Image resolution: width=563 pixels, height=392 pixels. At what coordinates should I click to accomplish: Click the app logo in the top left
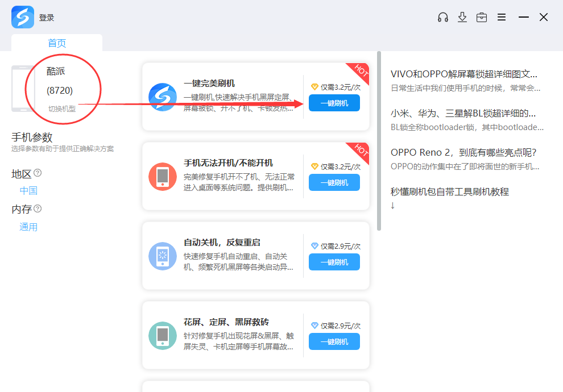tap(23, 17)
